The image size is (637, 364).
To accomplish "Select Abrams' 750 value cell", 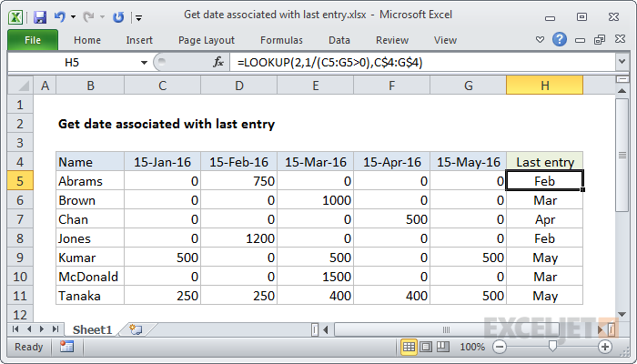I will (x=238, y=181).
